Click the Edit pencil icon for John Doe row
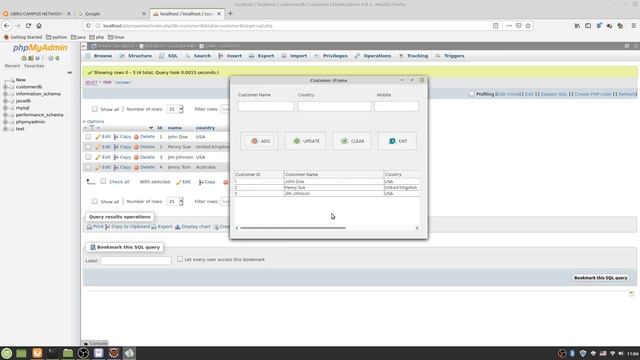Viewport: 640px width, 360px height. point(98,137)
